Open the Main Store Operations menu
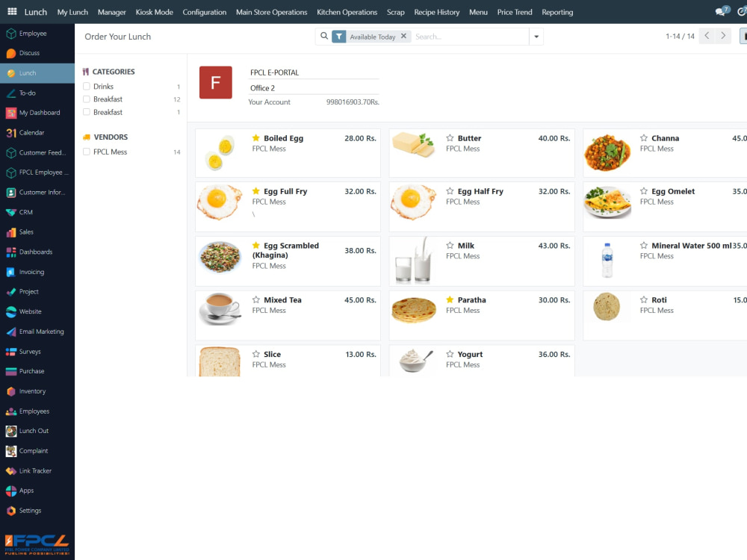Screen dimensions: 747x560 click(272, 12)
